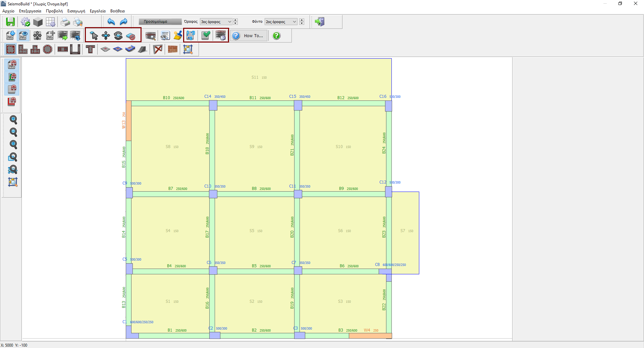The width and height of the screenshot is (644, 348).
Task: Click the zoom in magnifier icon
Action: pyautogui.click(x=13, y=120)
